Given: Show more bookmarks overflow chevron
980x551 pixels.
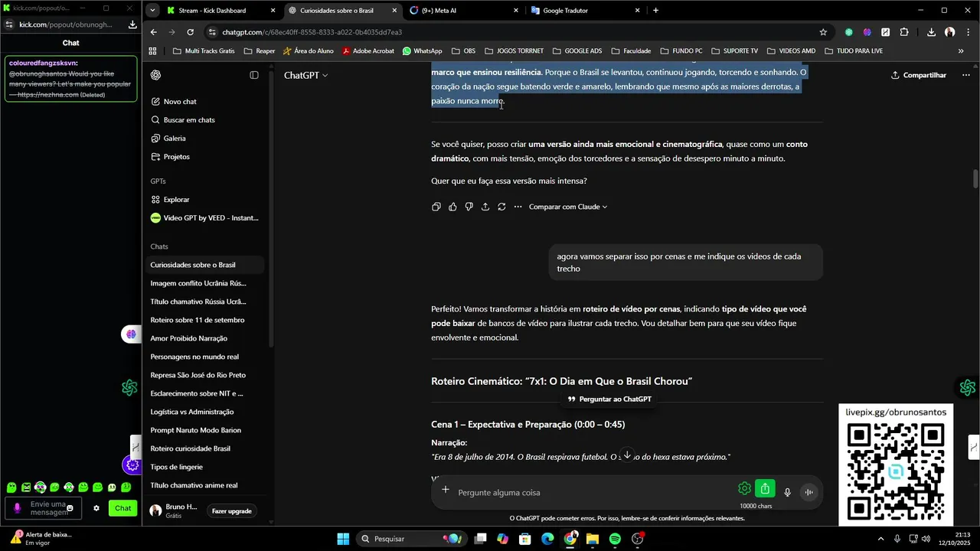Looking at the screenshot, I should pyautogui.click(x=961, y=51).
